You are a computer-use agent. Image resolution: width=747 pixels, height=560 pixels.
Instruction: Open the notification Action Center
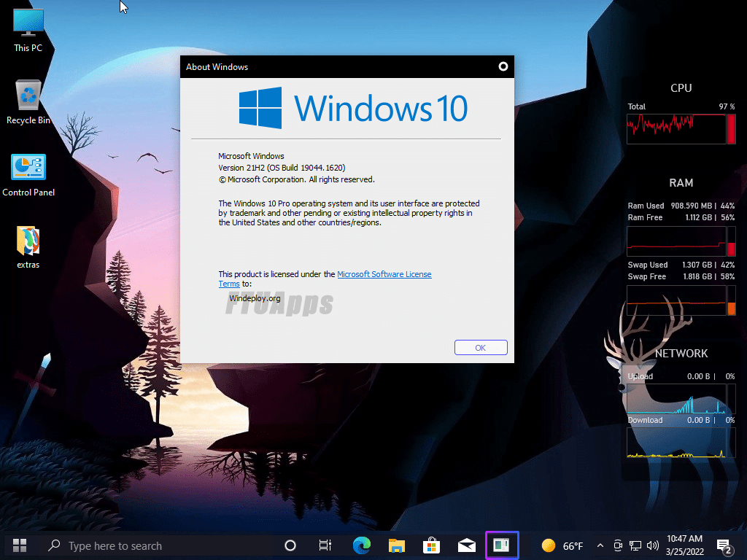[724, 546]
